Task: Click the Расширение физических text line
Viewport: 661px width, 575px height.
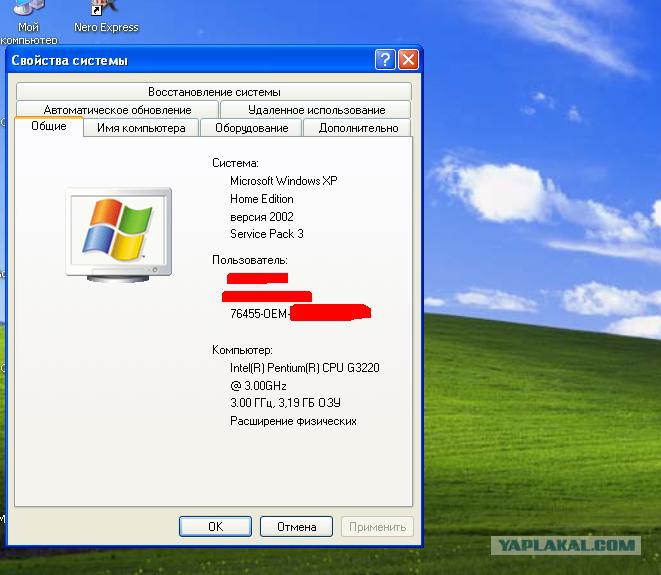Action: [293, 421]
